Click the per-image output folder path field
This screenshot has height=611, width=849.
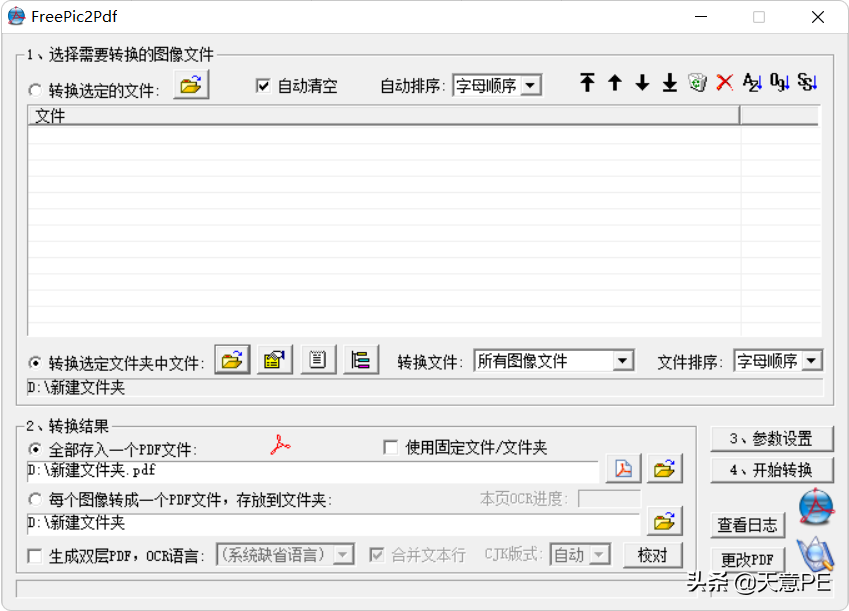pyautogui.click(x=334, y=523)
